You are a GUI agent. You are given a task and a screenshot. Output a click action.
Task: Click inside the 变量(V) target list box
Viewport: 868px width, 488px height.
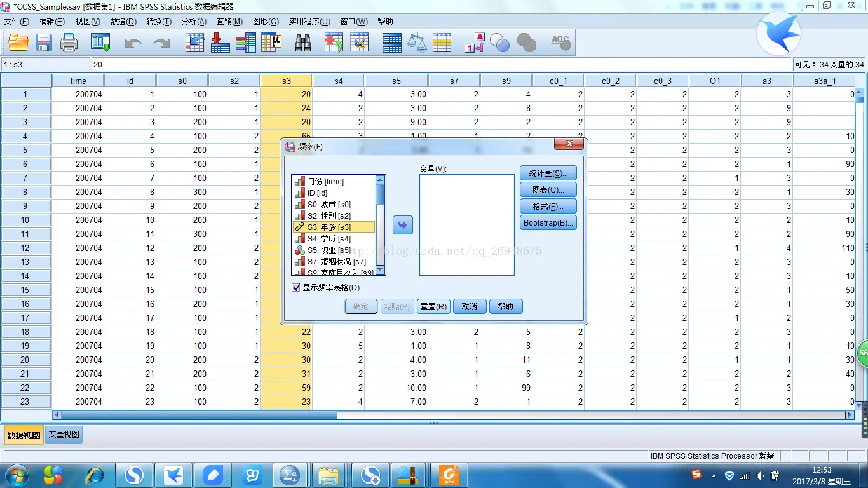pos(467,225)
